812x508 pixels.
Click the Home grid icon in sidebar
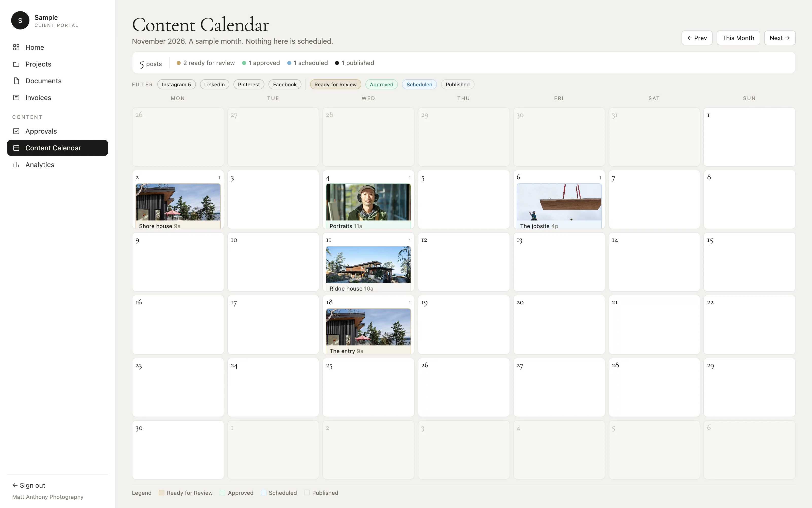pos(16,47)
